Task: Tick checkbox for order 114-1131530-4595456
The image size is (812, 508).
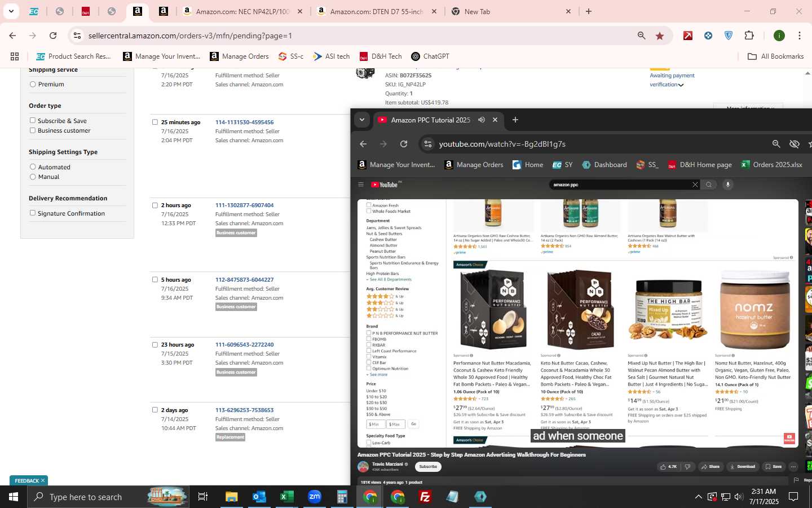Action: click(x=155, y=122)
